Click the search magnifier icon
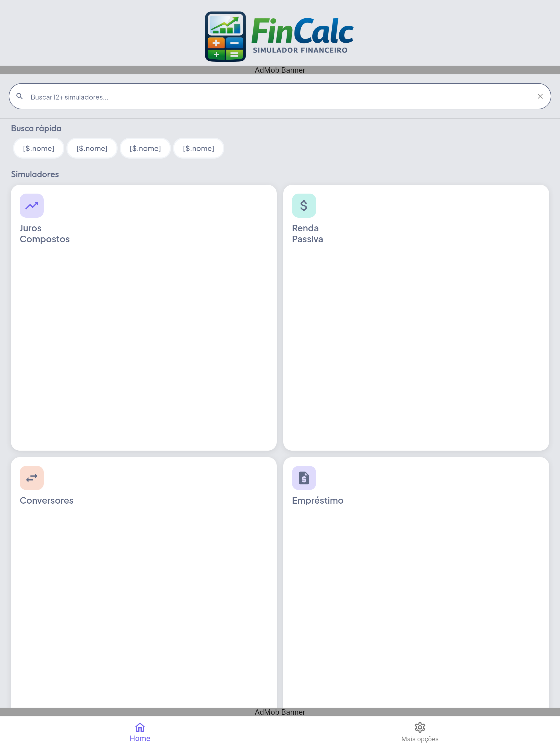Image resolution: width=560 pixels, height=747 pixels. point(20,96)
